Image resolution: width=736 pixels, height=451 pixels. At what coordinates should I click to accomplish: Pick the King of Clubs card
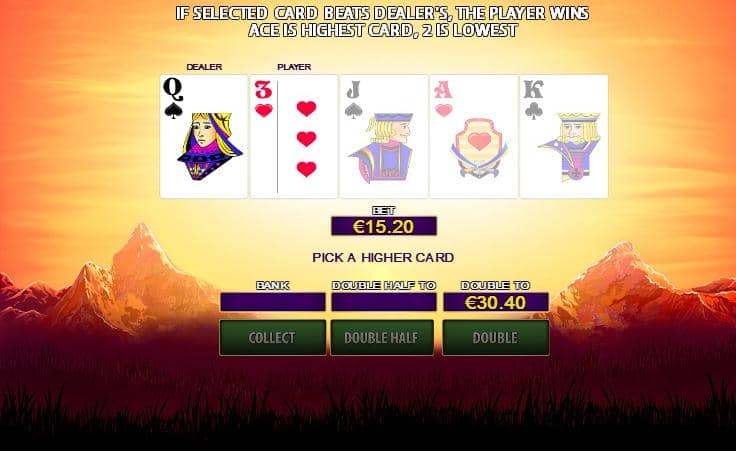click(x=564, y=136)
